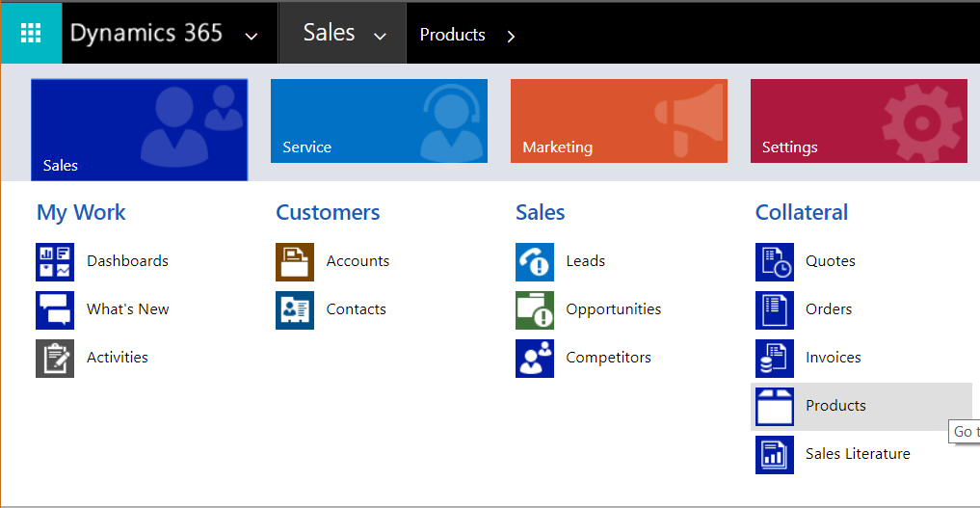Open the app launcher waffle icon
This screenshot has width=980, height=508.
pos(31,33)
